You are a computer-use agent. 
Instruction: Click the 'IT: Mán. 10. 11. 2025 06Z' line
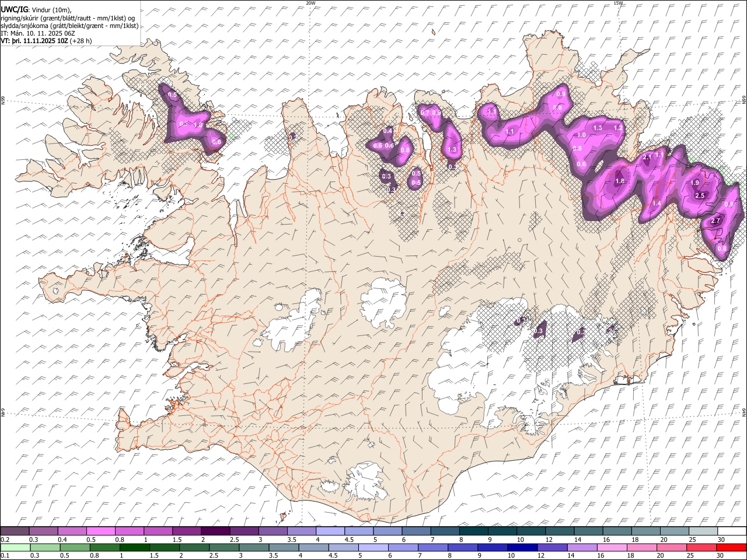(38, 33)
